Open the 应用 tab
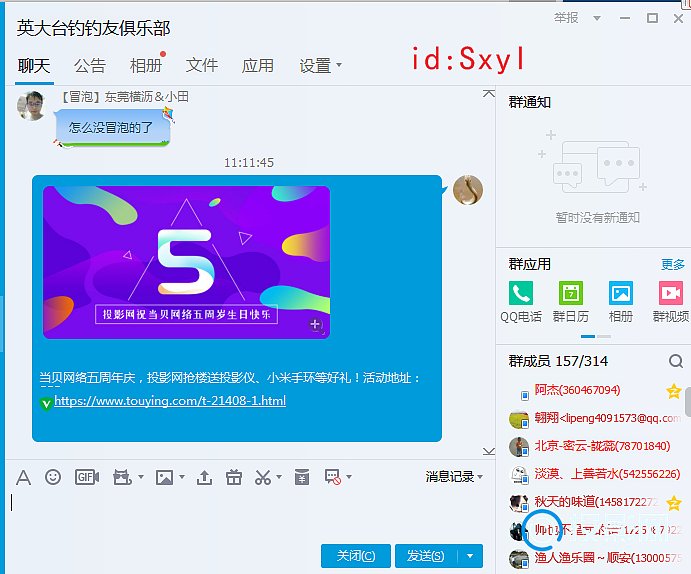This screenshot has height=574, width=691. point(258,66)
